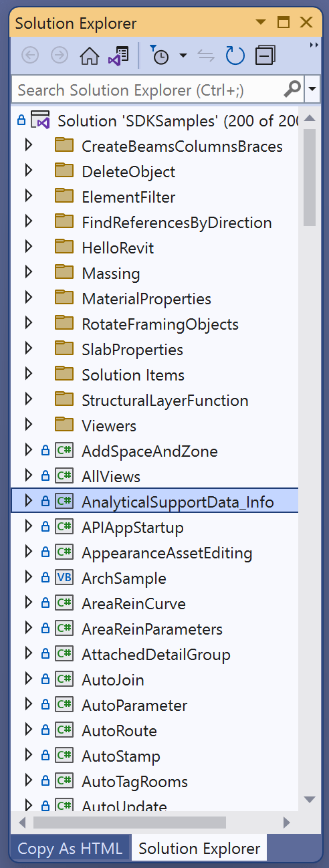Click the AttachedDetailGroup C# project icon

click(64, 654)
